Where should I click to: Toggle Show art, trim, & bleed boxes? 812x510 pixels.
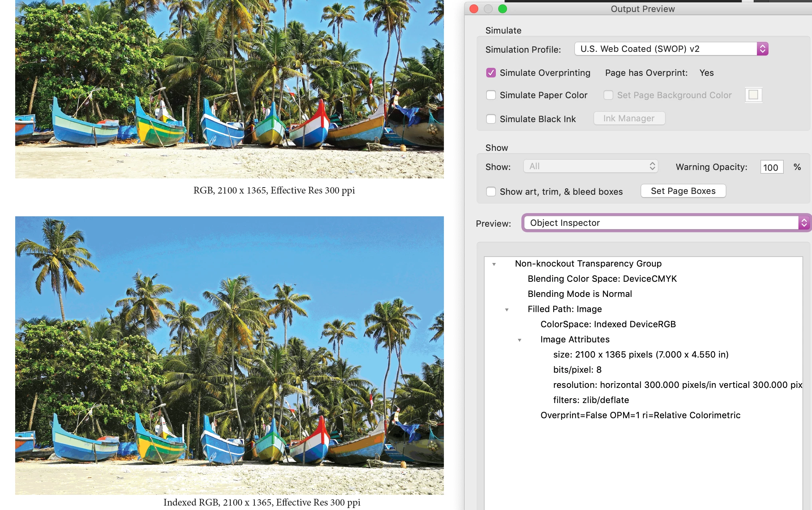click(491, 192)
